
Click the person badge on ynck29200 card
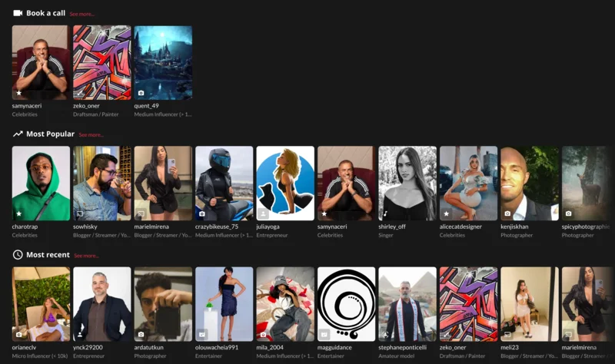tap(80, 335)
